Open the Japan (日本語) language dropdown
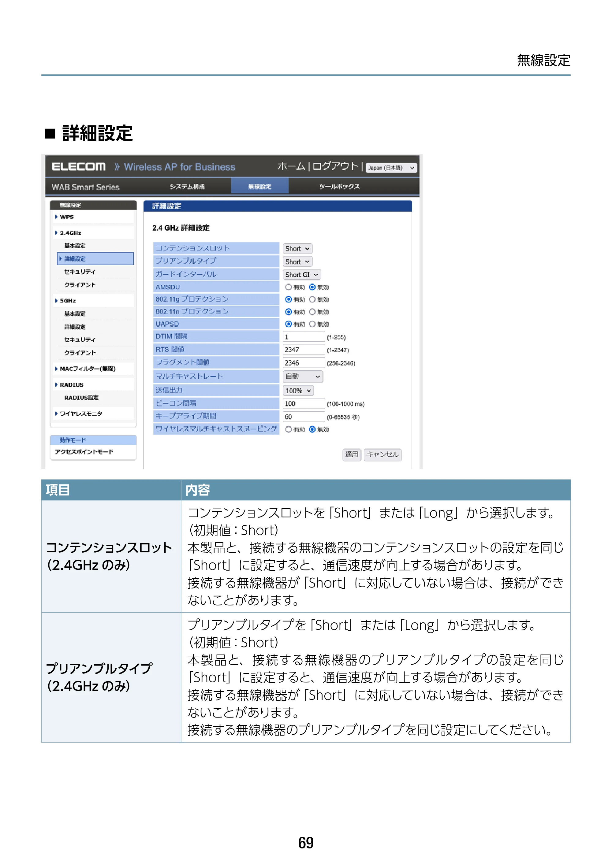The width and height of the screenshot is (612, 868). pos(391,168)
